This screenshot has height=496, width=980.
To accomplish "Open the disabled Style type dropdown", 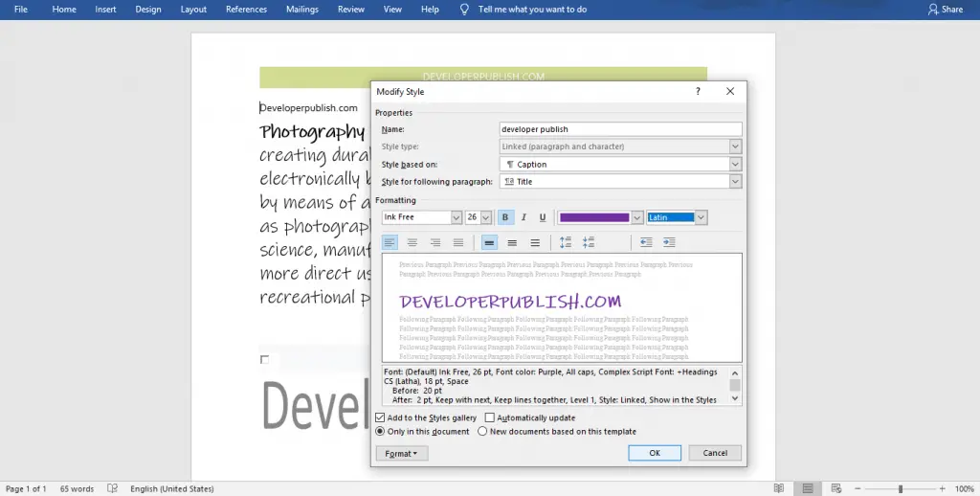I will [736, 147].
